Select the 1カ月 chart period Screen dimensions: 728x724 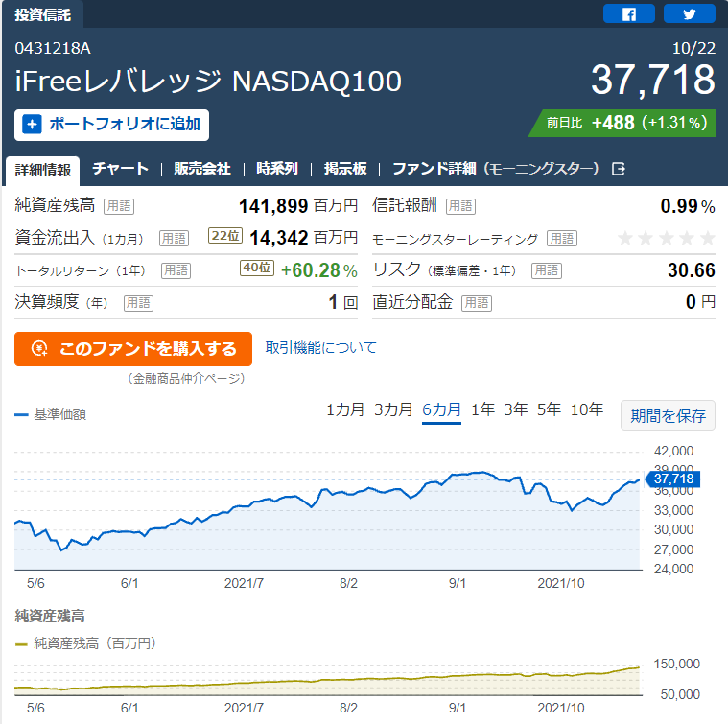coord(345,409)
